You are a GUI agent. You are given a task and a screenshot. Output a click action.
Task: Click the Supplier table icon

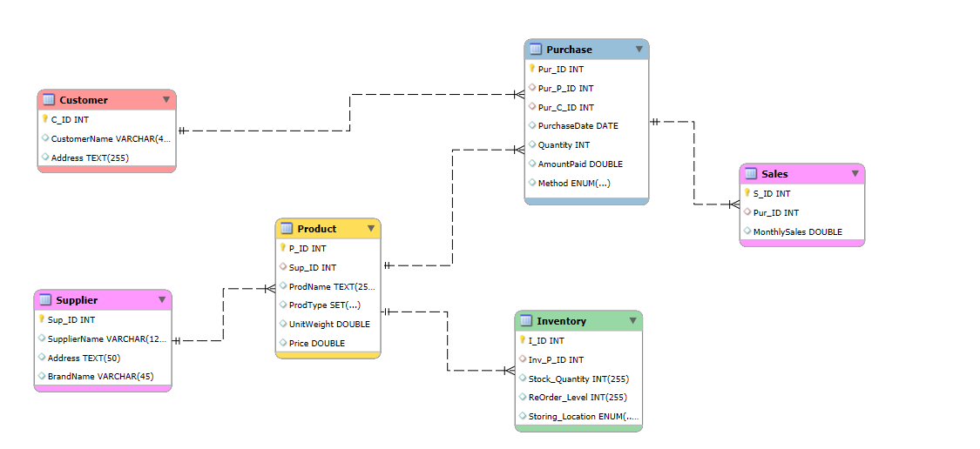(45, 300)
